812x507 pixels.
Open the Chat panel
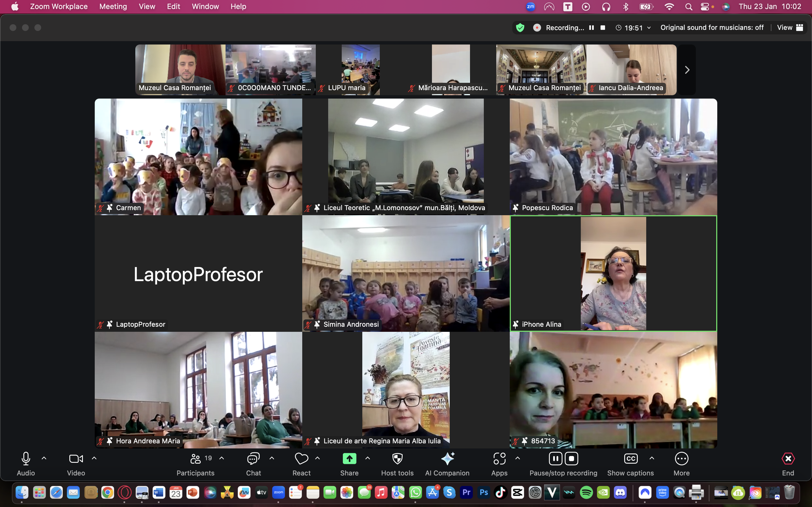[x=253, y=464]
